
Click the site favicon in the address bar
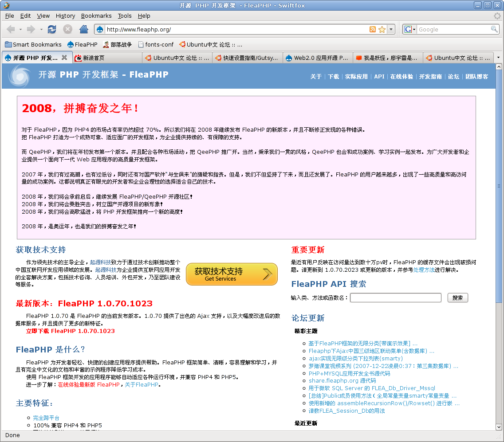(100, 30)
